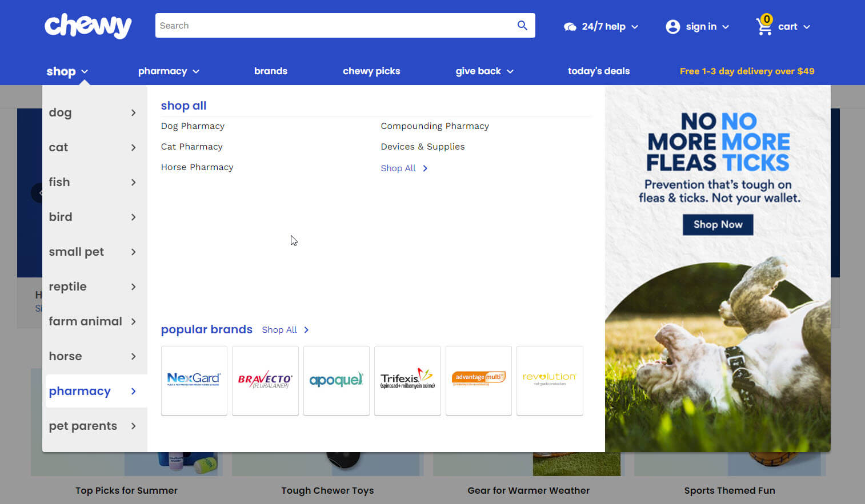This screenshot has width=865, height=504.
Task: Select pharmacy in the top navigation
Action: [163, 71]
